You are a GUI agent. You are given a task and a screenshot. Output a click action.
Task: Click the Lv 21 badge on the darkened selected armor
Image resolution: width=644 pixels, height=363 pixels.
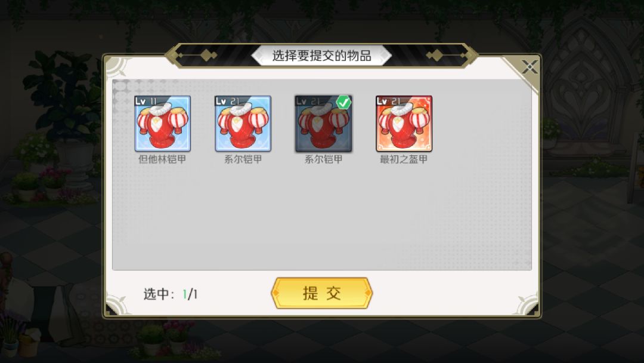(308, 101)
